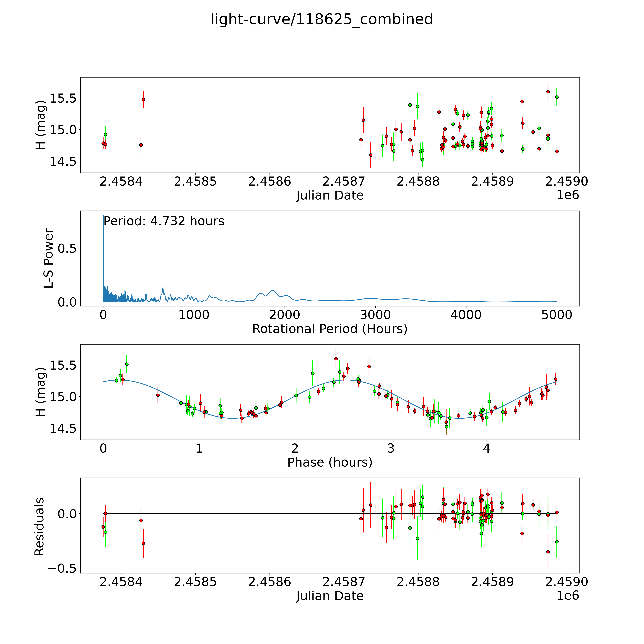The width and height of the screenshot is (644, 644).
Task: Click tick label 2 on the Phase axis
Action: click(x=295, y=448)
